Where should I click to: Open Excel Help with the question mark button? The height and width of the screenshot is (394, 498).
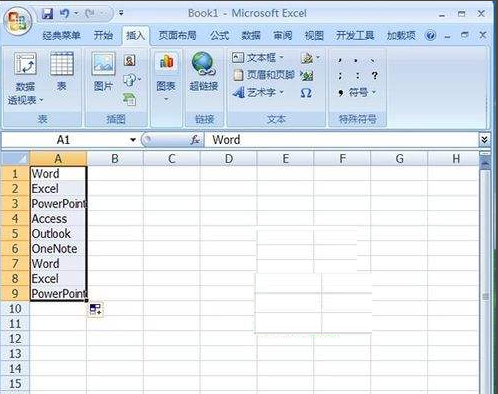(x=430, y=35)
